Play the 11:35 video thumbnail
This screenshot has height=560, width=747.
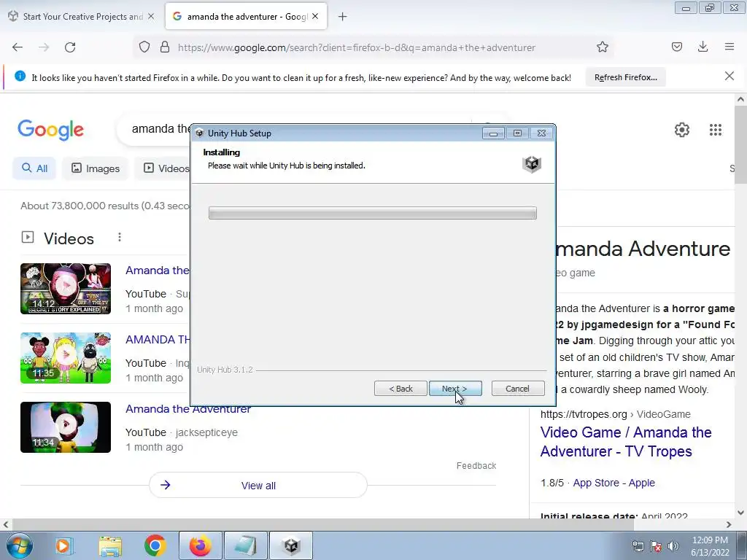pyautogui.click(x=66, y=358)
